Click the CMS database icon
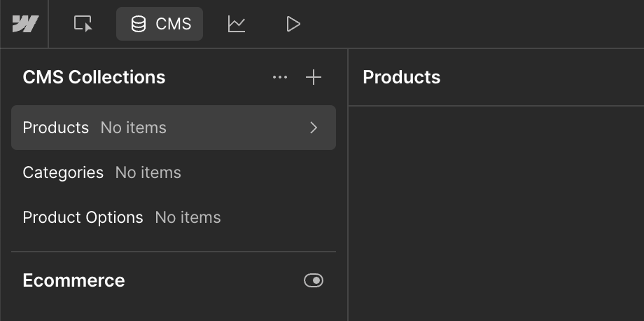The height and width of the screenshot is (321, 644). [x=138, y=24]
